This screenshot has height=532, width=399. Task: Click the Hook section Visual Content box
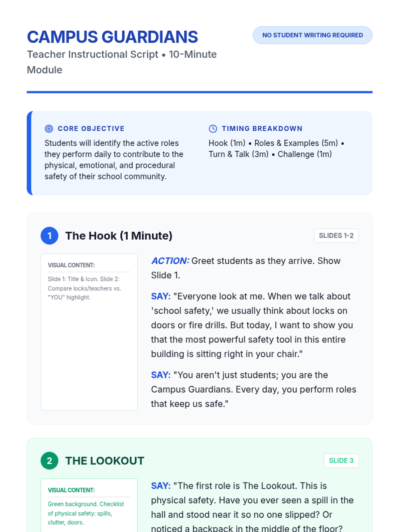(89, 332)
